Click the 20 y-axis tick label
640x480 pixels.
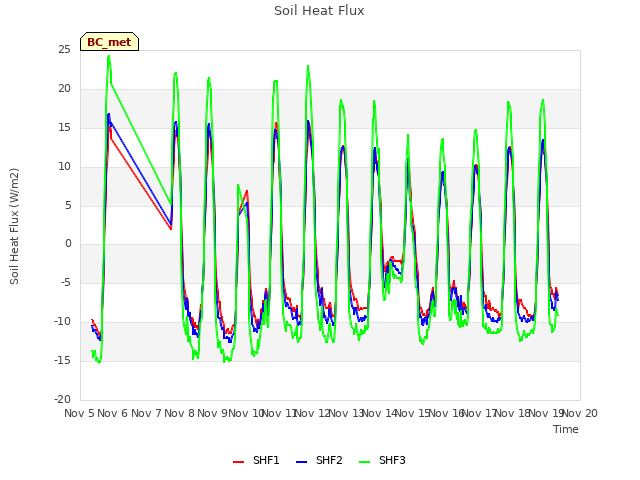(64, 89)
